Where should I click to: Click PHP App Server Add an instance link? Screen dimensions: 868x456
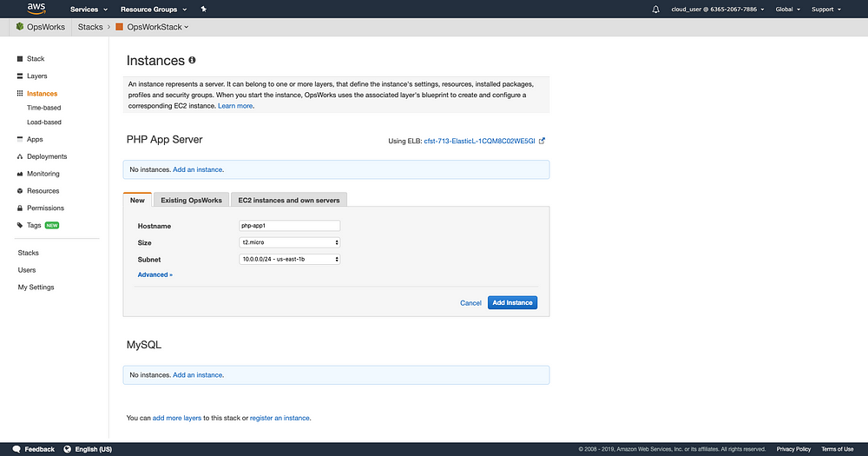(x=198, y=169)
